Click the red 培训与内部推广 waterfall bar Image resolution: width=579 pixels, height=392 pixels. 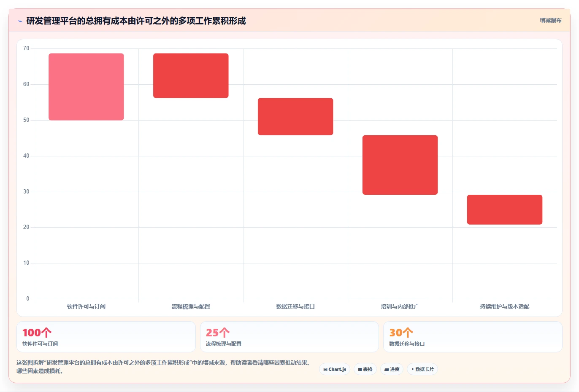[x=400, y=165]
